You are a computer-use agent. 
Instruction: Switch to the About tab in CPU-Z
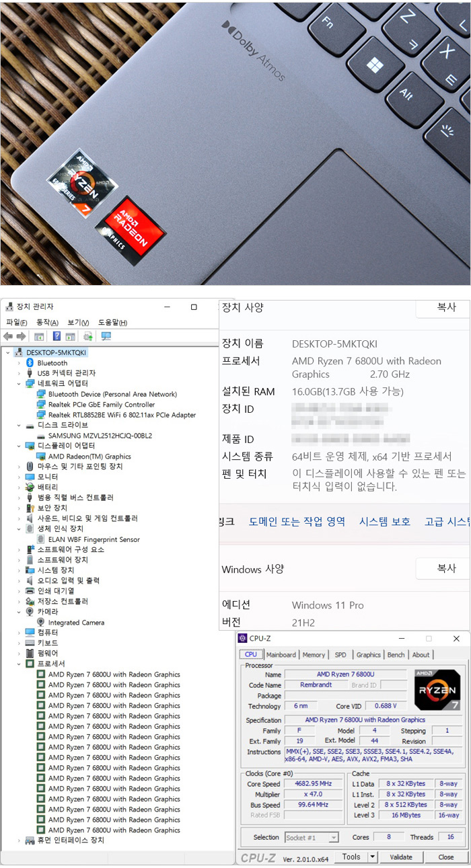(421, 655)
